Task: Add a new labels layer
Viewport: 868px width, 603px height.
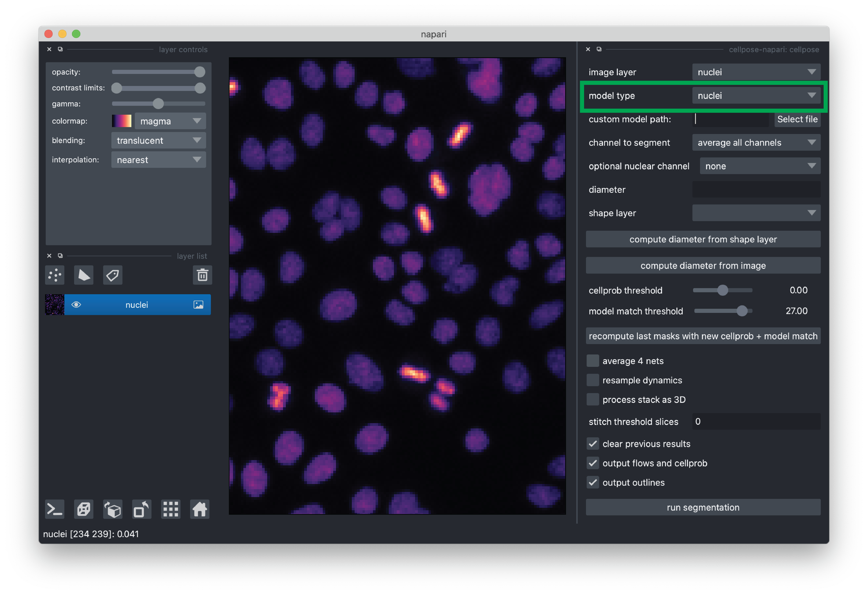Action: pyautogui.click(x=113, y=275)
